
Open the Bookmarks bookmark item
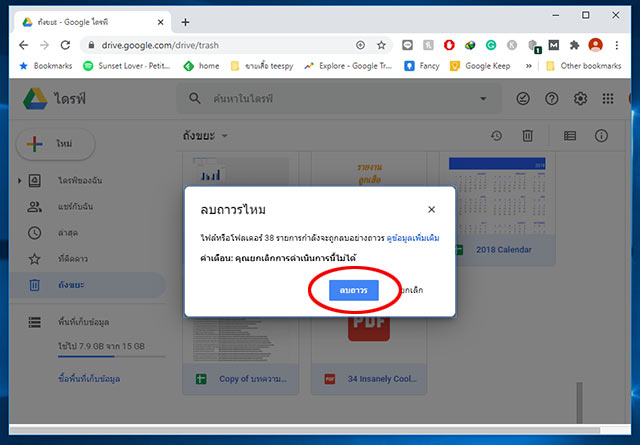click(46, 66)
